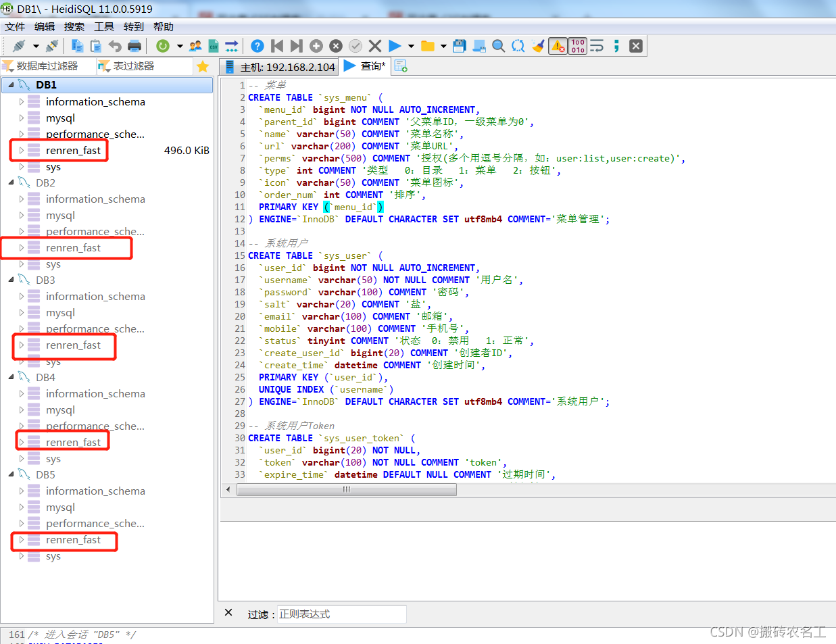Toggle the stop on errors warning icon
This screenshot has height=644, width=836.
[558, 46]
